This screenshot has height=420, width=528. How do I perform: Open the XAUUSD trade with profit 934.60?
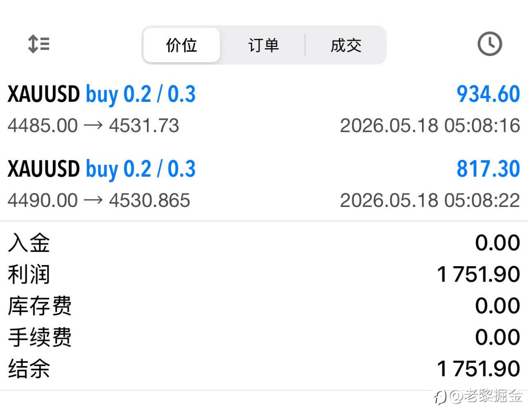tap(264, 109)
